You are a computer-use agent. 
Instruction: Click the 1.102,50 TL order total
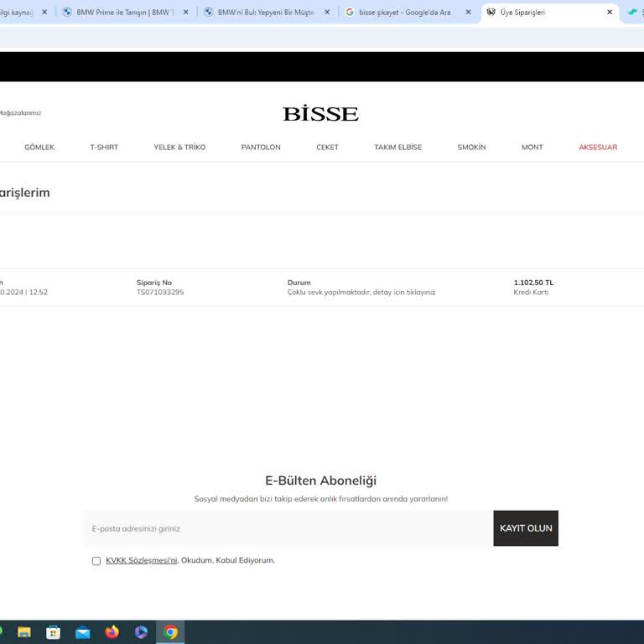[x=533, y=283]
